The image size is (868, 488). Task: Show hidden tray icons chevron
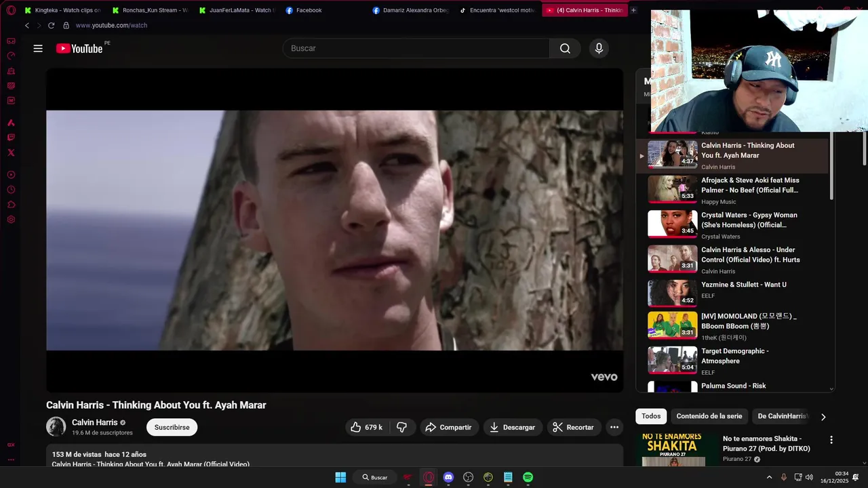tap(769, 477)
